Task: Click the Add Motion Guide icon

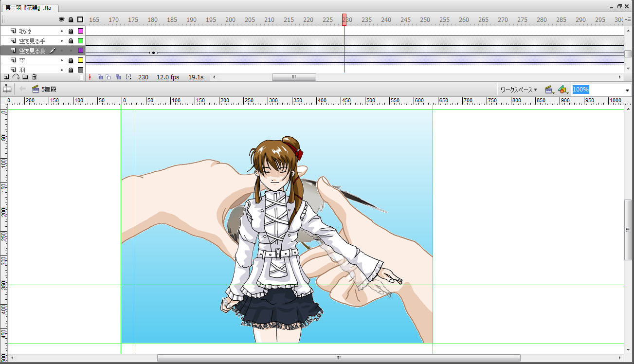Action: (16, 77)
